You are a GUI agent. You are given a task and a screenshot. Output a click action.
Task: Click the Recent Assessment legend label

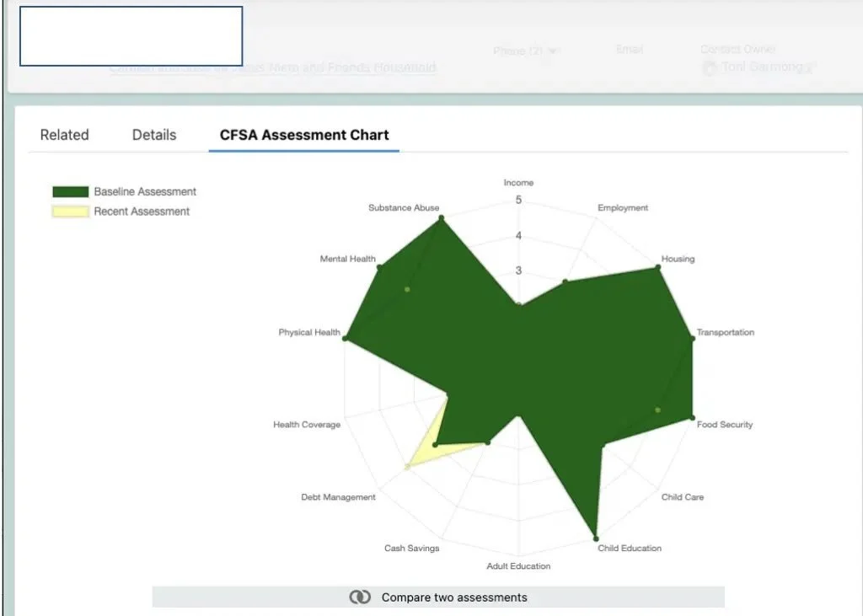(x=142, y=212)
